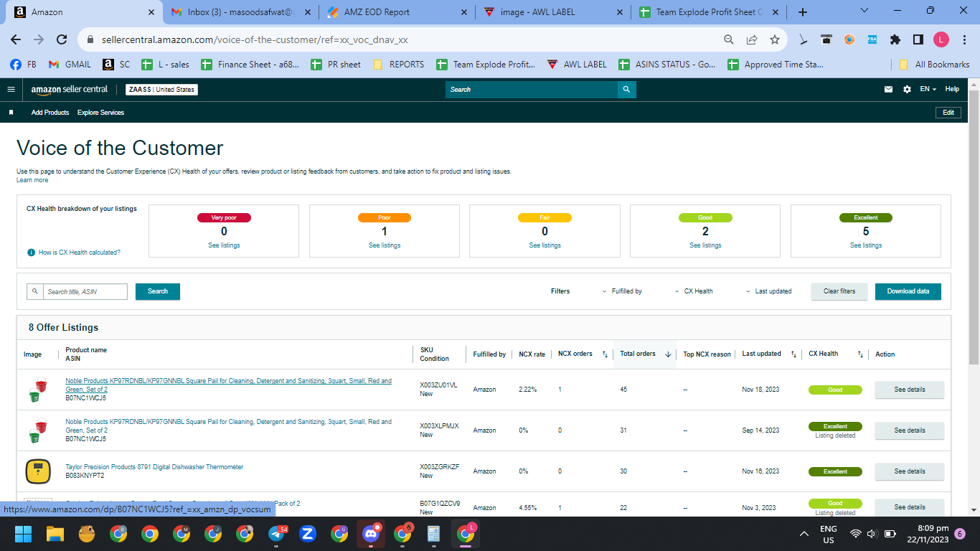The image size is (980, 551).
Task: Expand the Fulfilled by filter dropdown
Action: (x=622, y=291)
